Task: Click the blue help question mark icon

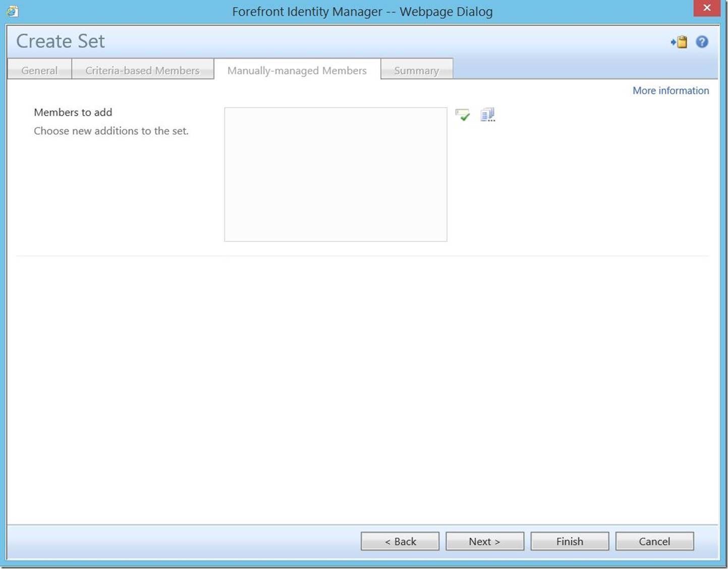Action: [702, 42]
